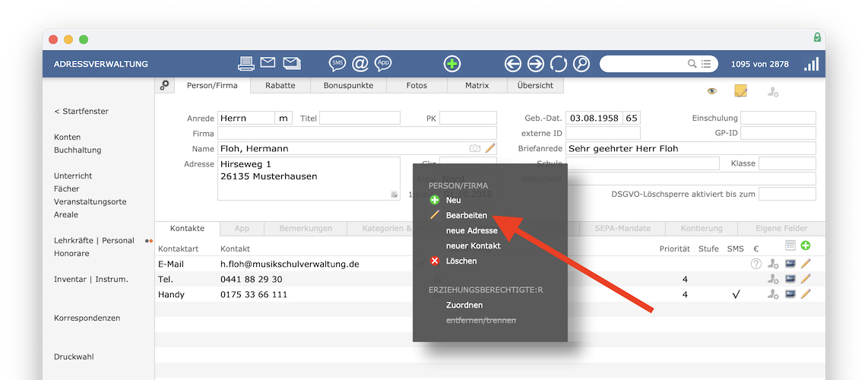Open Unterricht in the sidebar
Screen dimensions: 868x380
click(x=73, y=176)
